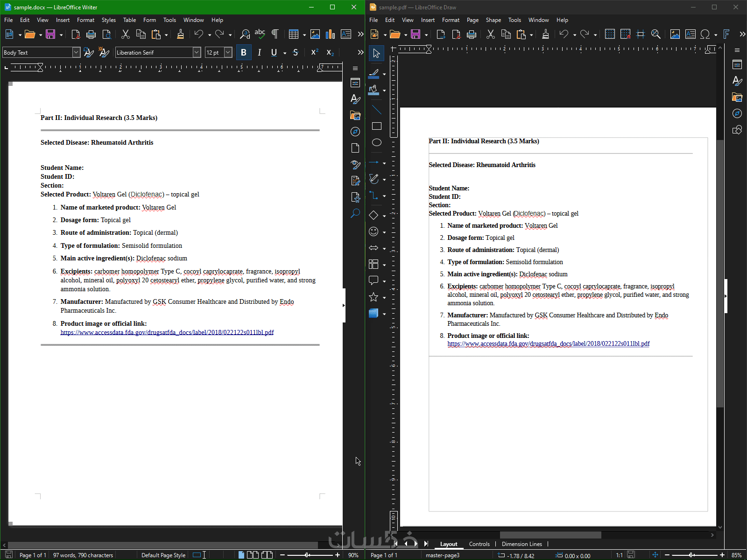Click the 85% zoom level in Draw
The image size is (747, 560).
(x=737, y=555)
